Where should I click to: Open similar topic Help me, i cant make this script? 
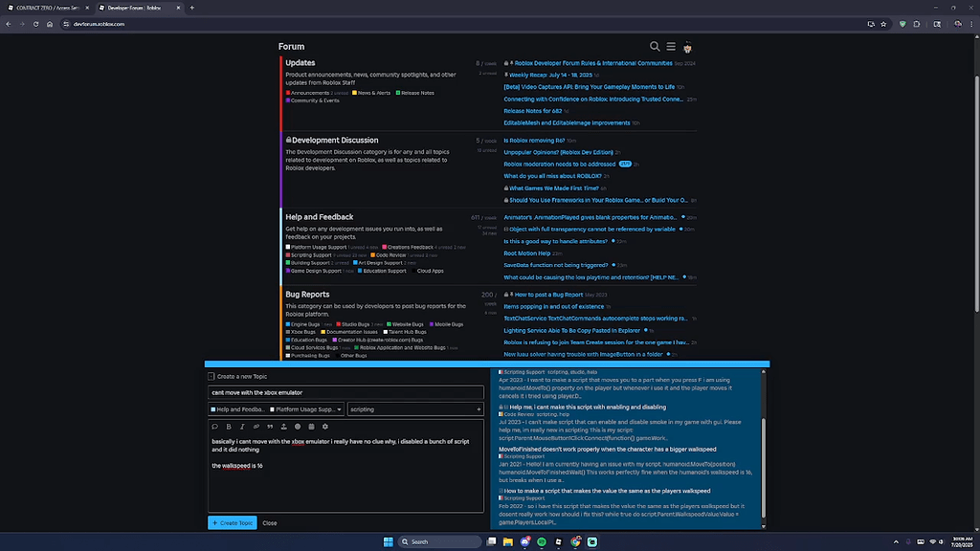(x=588, y=407)
